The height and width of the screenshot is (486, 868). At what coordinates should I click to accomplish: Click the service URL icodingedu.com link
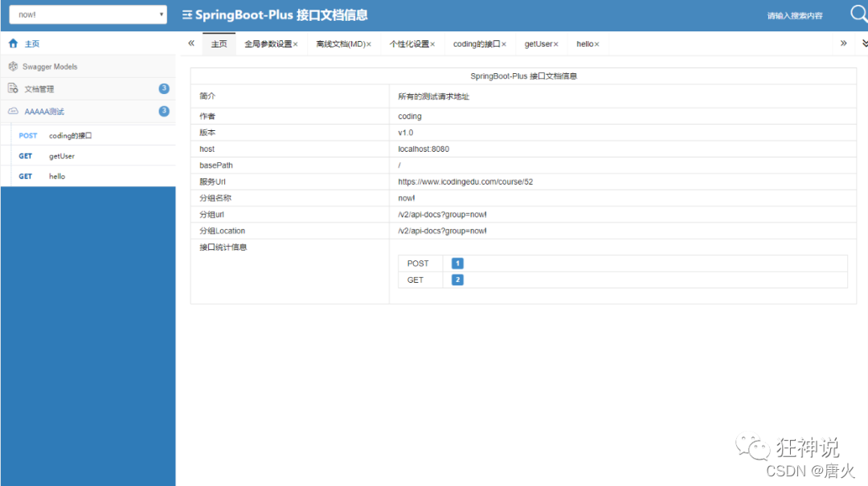point(465,182)
